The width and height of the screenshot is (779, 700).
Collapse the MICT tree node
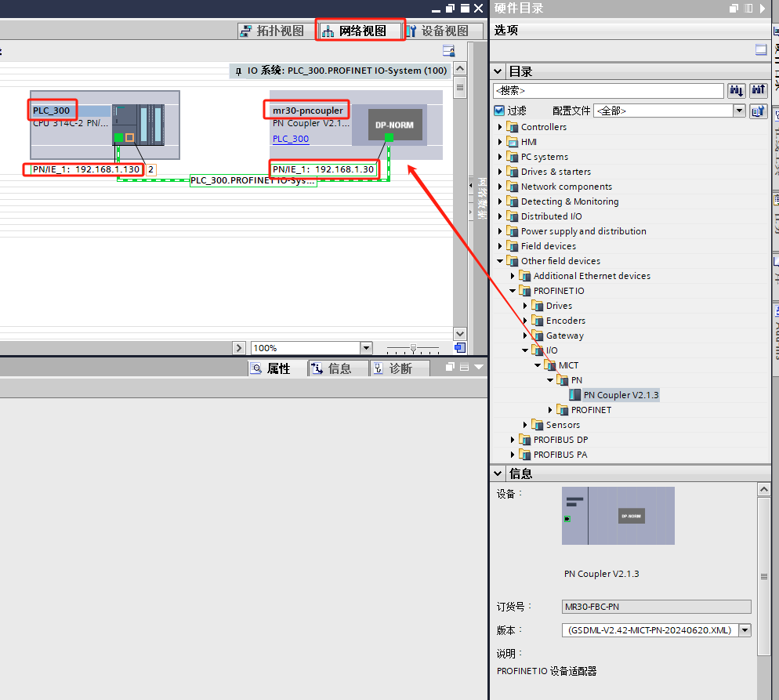pos(538,365)
